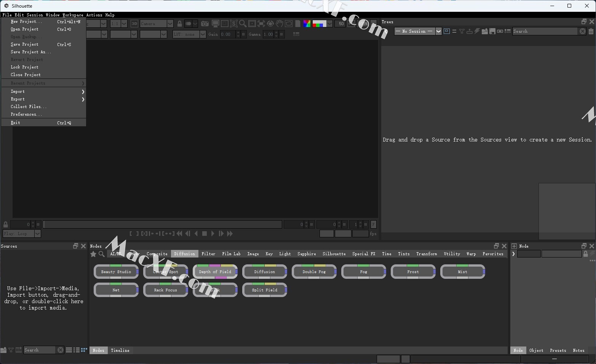Viewport: 596px width, 364px height.
Task: Toggle the timeline lock padlock icon
Action: [5, 224]
